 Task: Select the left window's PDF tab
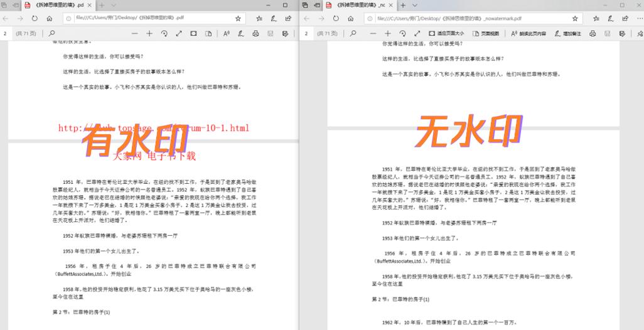[x=53, y=5]
